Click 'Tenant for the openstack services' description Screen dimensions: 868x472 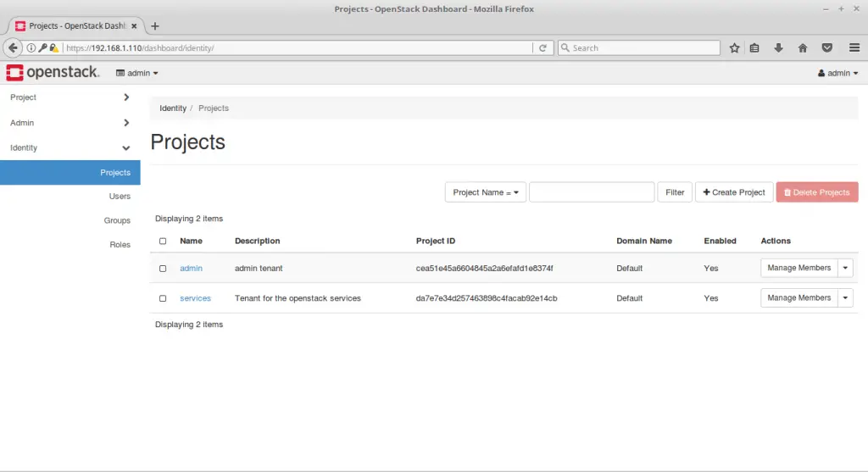(x=298, y=298)
